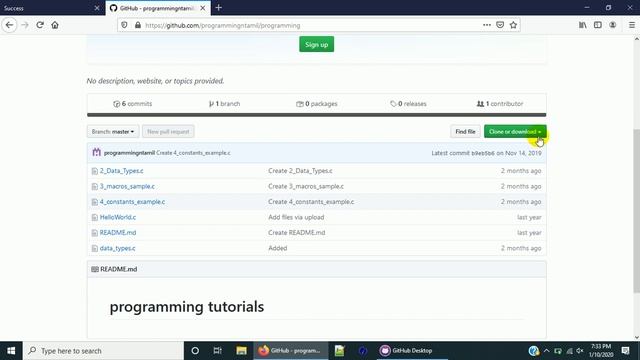Select the GitHub programmingntamil tab
Screen dimensions: 640x360
[158, 8]
